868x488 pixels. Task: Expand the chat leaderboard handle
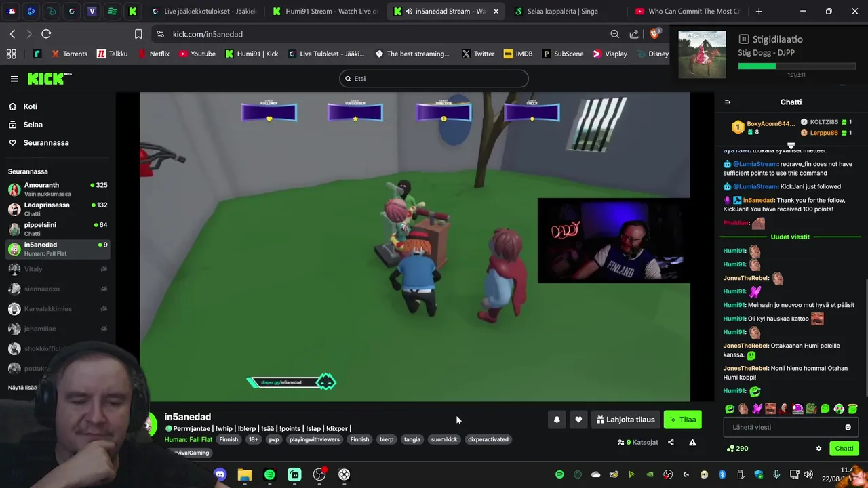click(x=791, y=146)
